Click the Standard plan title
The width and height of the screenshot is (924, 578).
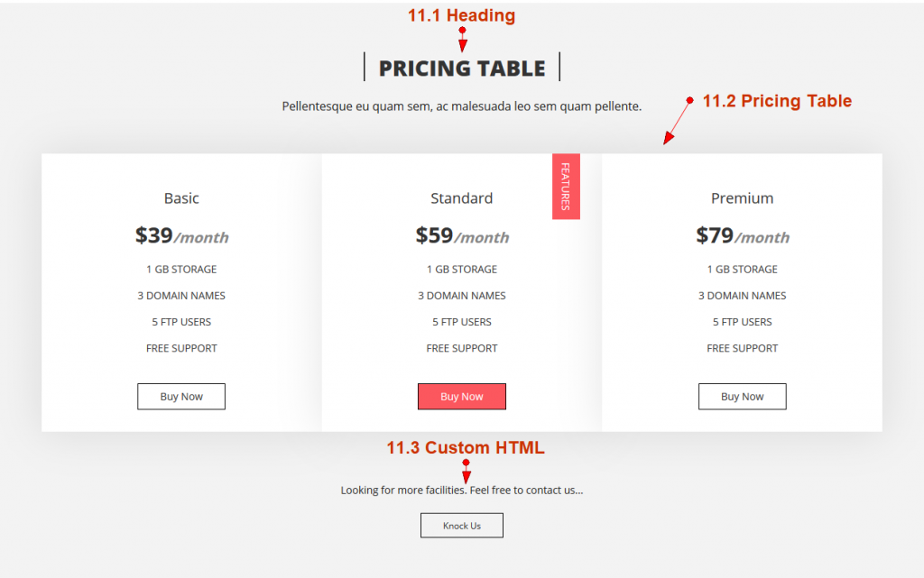pyautogui.click(x=462, y=197)
